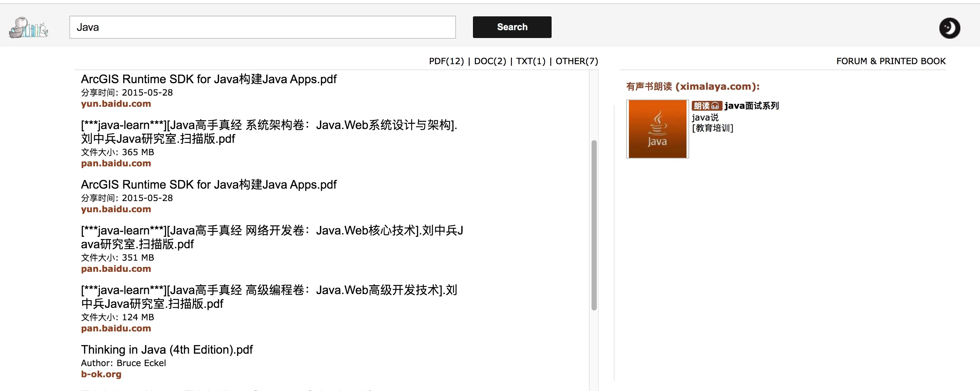The height and width of the screenshot is (391, 980).
Task: Open FORUM & PRINTED BOOK link
Action: click(891, 61)
